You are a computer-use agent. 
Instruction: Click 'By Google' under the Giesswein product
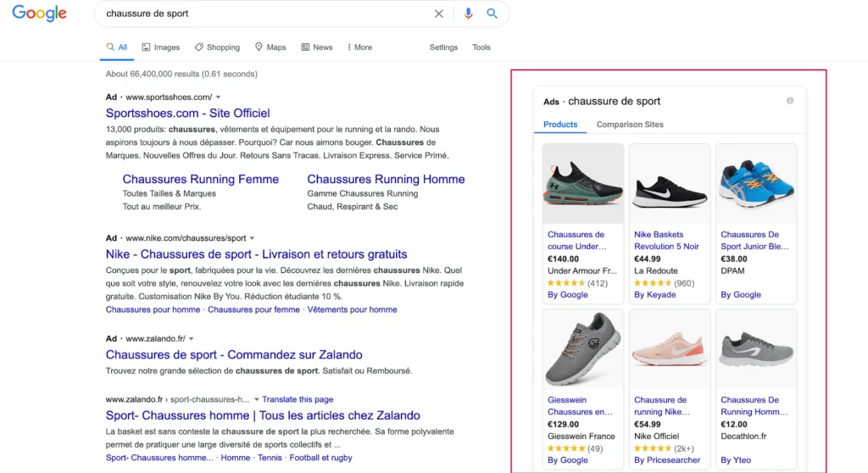click(x=567, y=460)
